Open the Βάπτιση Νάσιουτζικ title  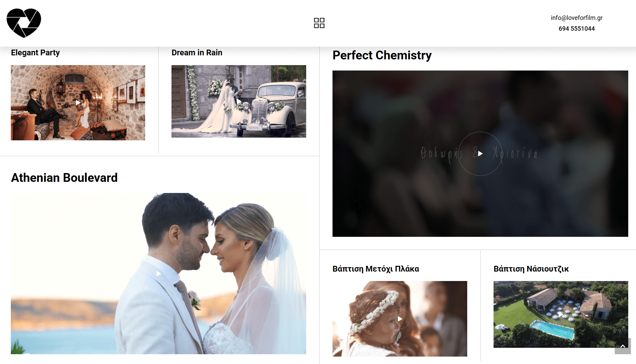click(x=531, y=269)
